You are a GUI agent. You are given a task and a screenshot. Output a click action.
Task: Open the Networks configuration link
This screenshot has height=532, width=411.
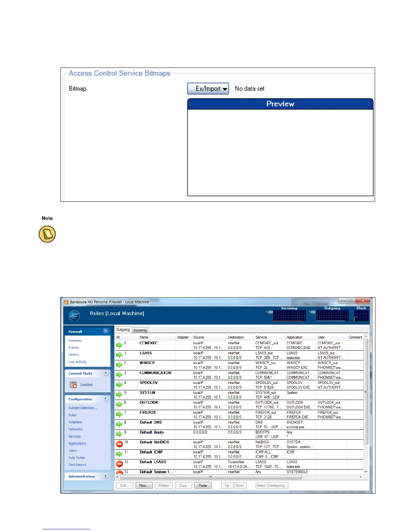75,429
